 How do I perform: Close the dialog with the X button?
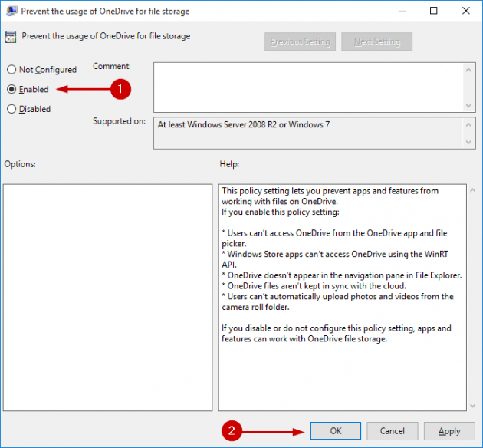coord(466,11)
